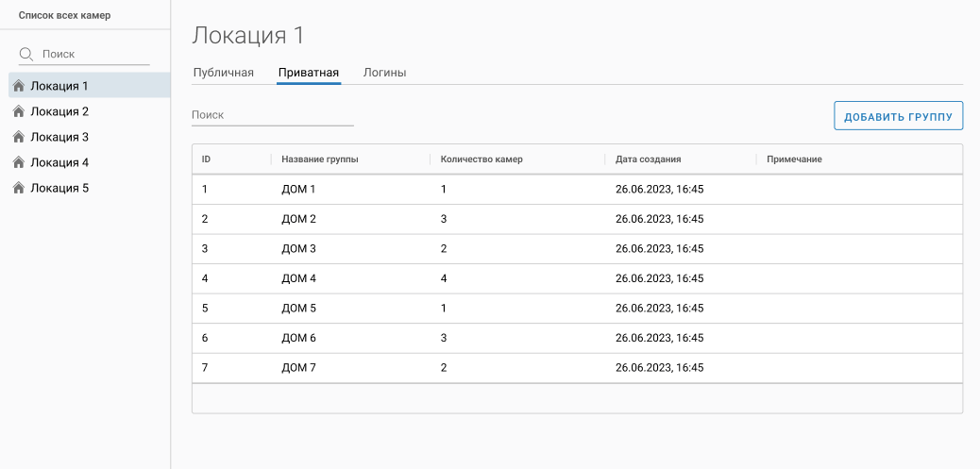Click the sidebar camera search input
This screenshot has height=469, width=980.
(x=94, y=55)
